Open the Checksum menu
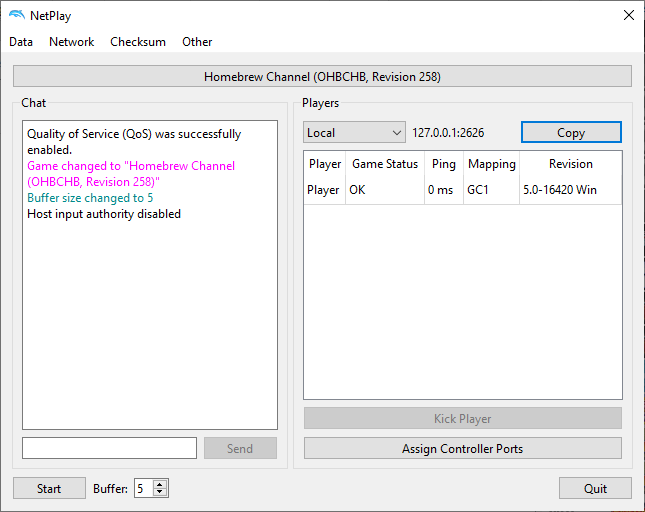The height and width of the screenshot is (512, 645). (138, 42)
